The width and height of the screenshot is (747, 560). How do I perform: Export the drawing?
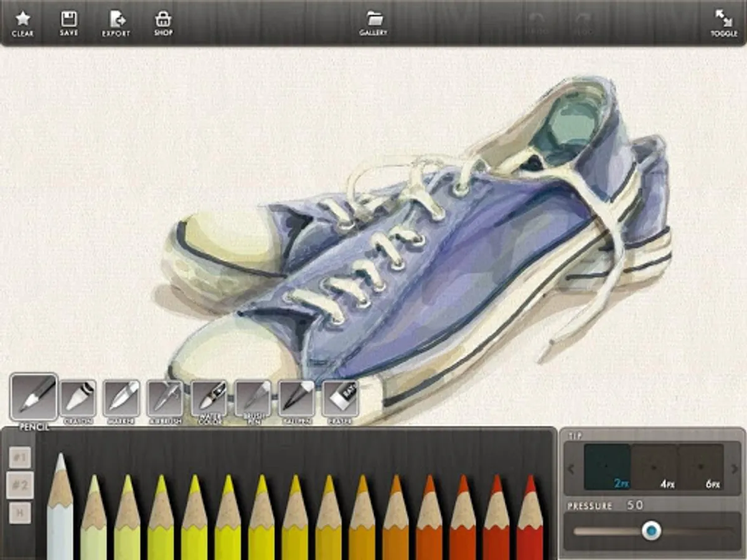tap(116, 23)
